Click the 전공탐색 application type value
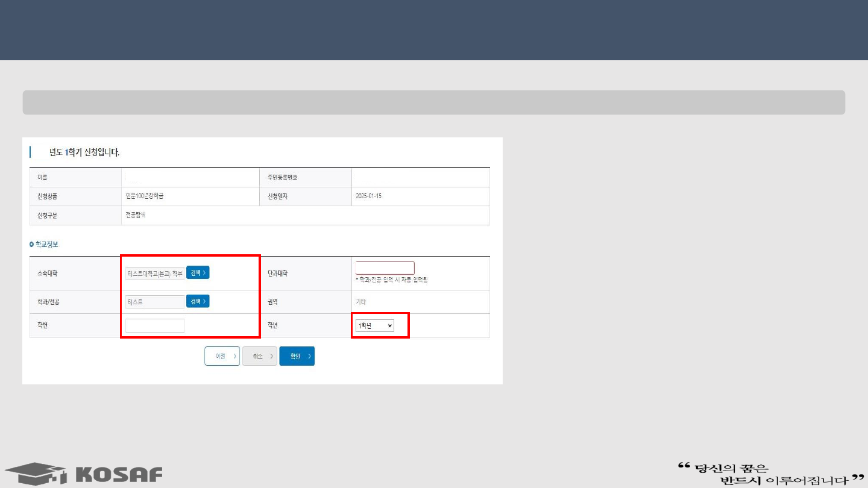The height and width of the screenshot is (488, 868). click(x=136, y=215)
